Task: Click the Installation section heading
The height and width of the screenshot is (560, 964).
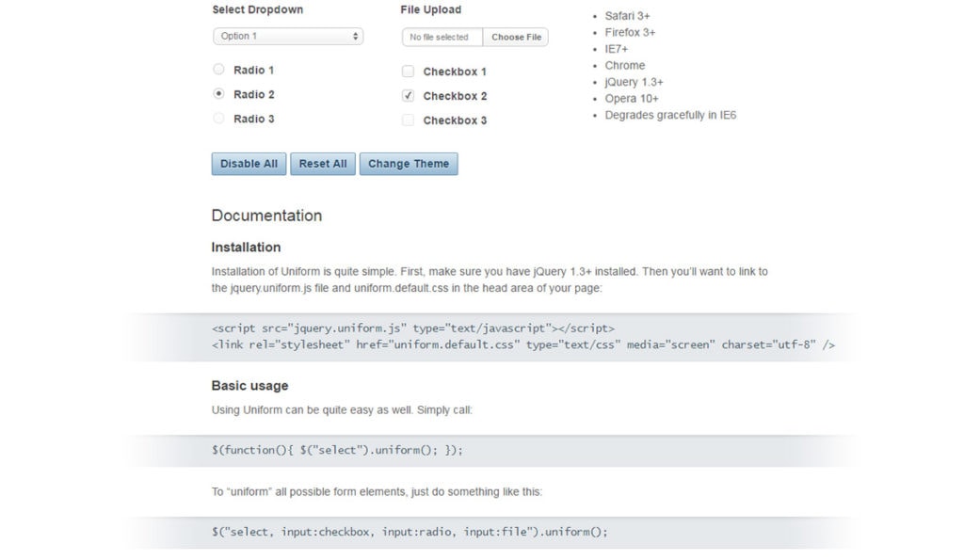Action: (246, 247)
